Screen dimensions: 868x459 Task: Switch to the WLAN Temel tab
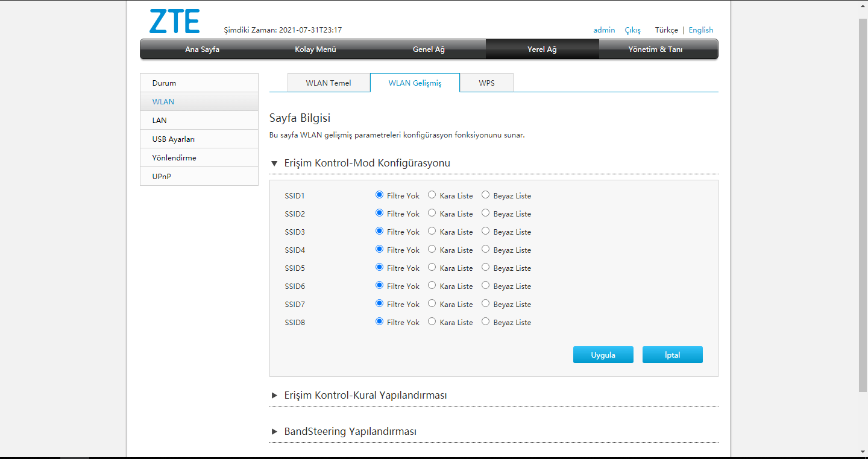(x=329, y=83)
